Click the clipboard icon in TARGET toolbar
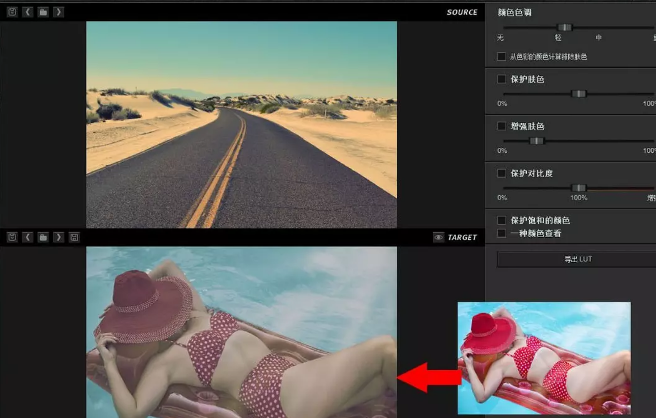The height and width of the screenshot is (418, 656). point(12,237)
